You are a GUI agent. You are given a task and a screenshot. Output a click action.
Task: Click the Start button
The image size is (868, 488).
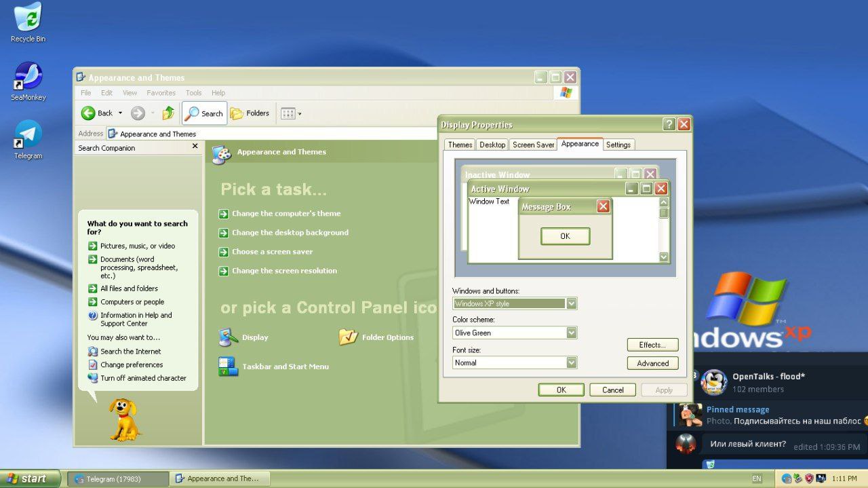[x=30, y=478]
